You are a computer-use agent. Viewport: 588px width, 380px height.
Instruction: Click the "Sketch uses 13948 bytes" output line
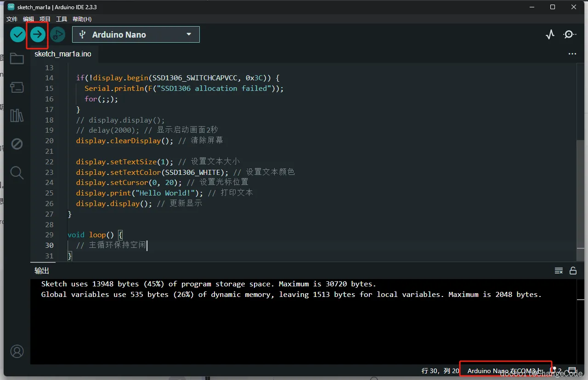[x=209, y=284]
